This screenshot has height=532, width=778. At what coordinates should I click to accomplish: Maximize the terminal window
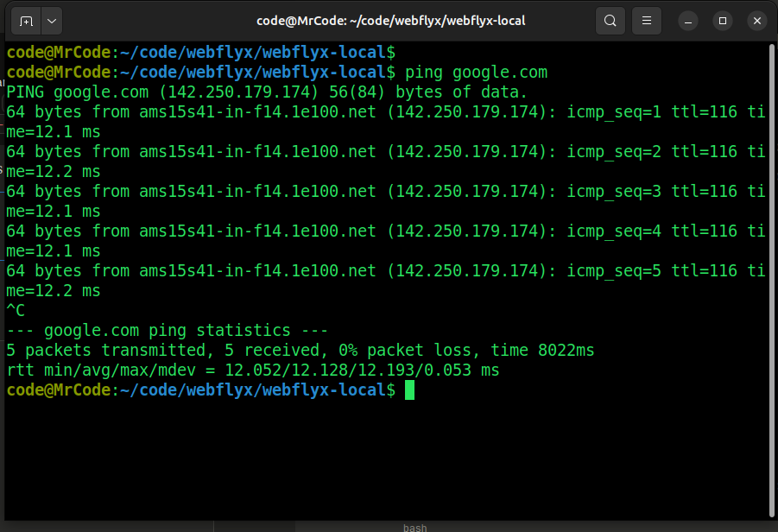pyautogui.click(x=723, y=21)
